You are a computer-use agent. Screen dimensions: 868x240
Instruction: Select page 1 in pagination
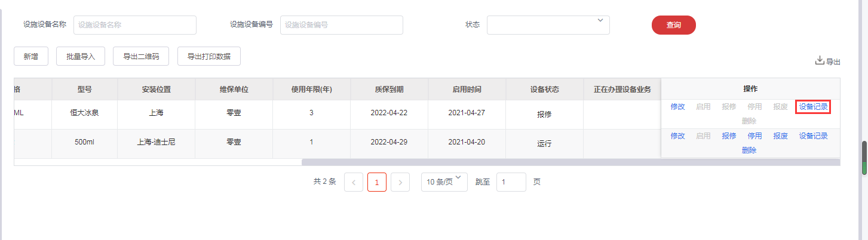pyautogui.click(x=377, y=182)
